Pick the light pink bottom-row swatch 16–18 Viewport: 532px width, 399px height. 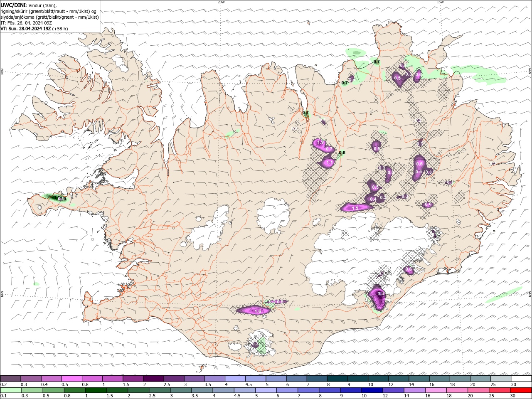[436, 390]
